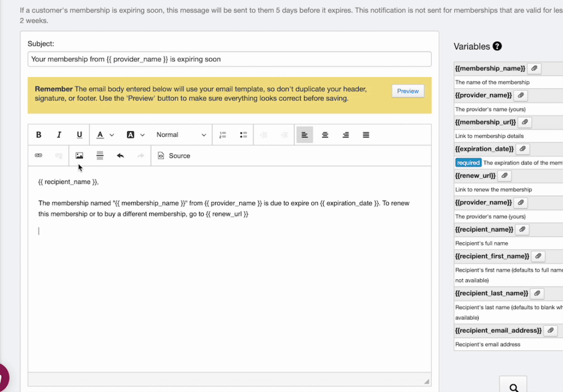Click the Preview button
This screenshot has width=563, height=392.
pyautogui.click(x=408, y=91)
